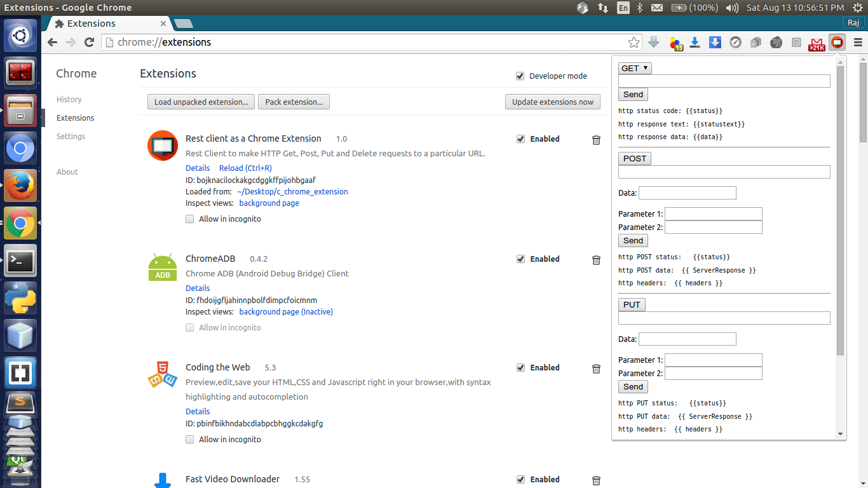
Task: Toggle Developer mode checkbox
Action: [521, 76]
